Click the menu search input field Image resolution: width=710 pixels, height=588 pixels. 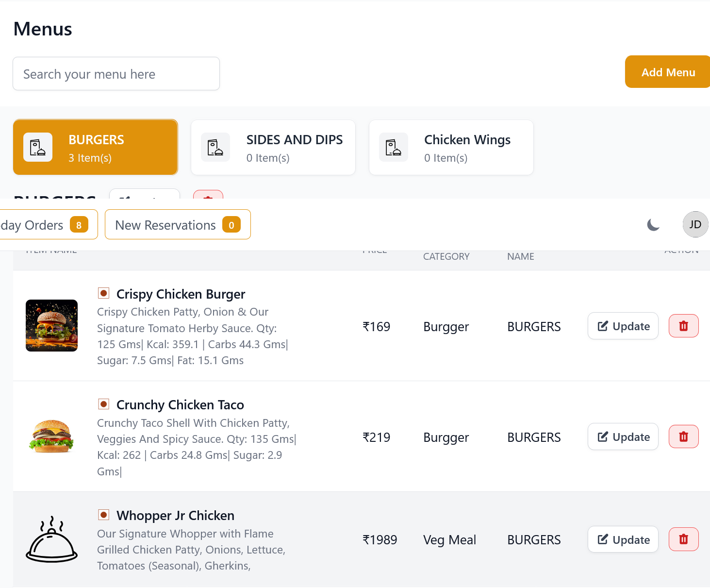tap(116, 73)
